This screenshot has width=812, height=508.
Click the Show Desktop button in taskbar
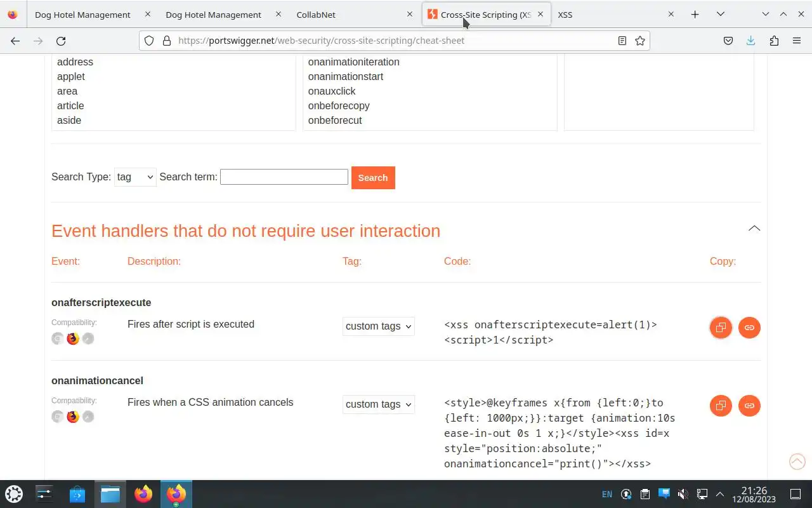pos(795,494)
